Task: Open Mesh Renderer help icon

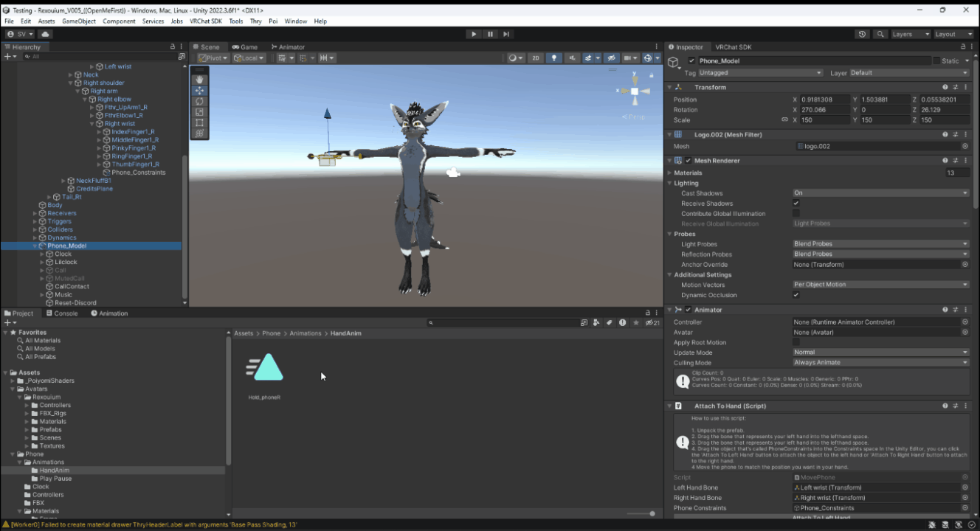Action: click(945, 161)
